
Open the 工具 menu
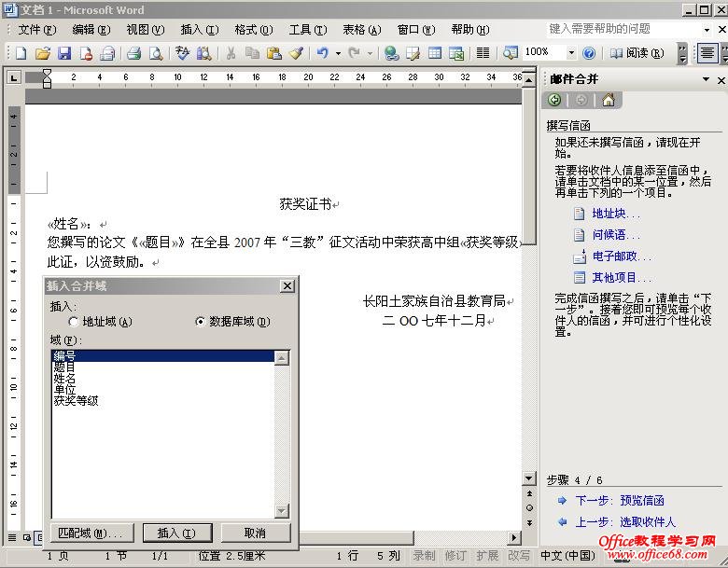pyautogui.click(x=308, y=30)
